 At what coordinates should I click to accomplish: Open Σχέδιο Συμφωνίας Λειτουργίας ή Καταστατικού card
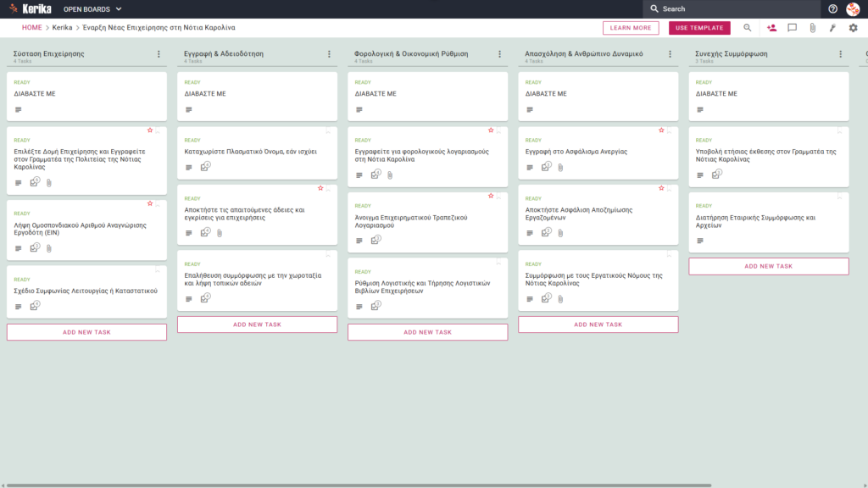click(x=86, y=291)
